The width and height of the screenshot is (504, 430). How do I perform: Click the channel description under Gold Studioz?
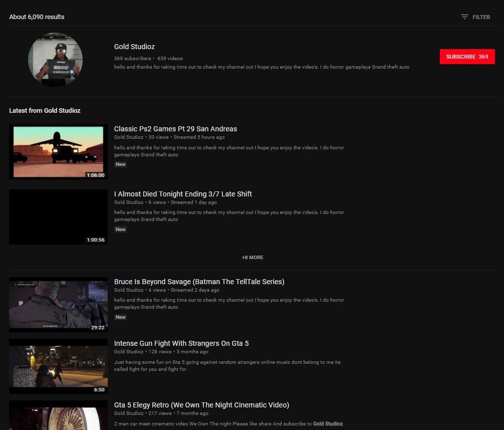(x=262, y=67)
